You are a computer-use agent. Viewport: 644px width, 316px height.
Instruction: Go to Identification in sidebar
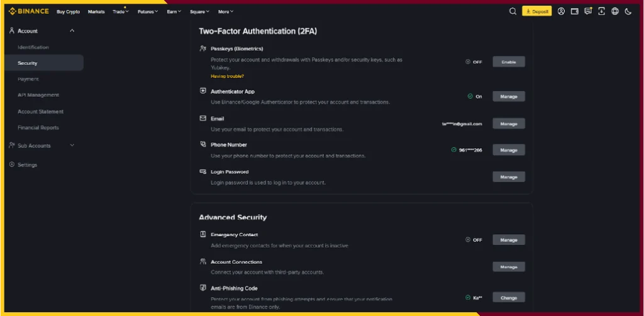pos(33,47)
